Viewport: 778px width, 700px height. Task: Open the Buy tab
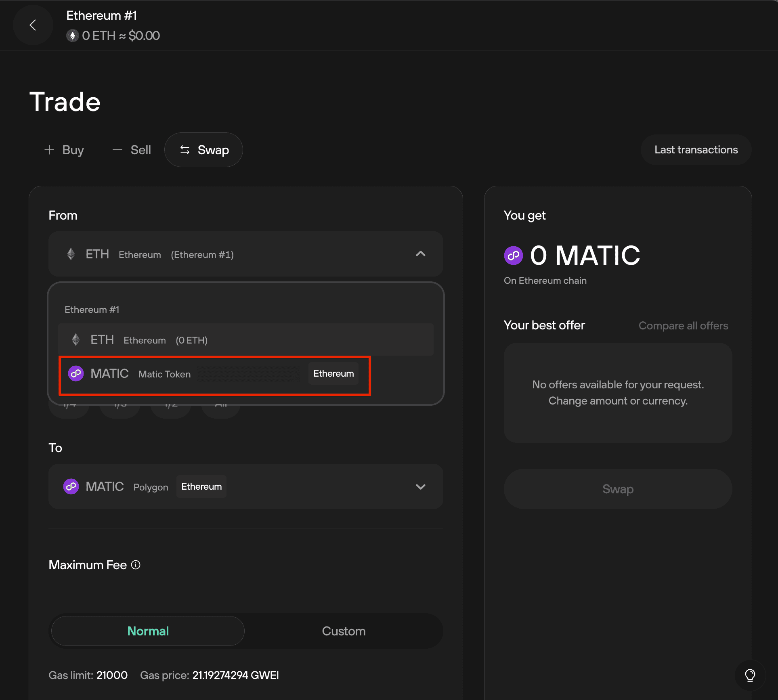[64, 150]
